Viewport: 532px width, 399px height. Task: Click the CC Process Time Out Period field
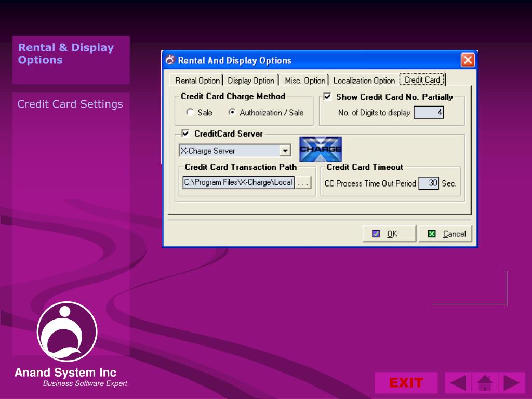[429, 183]
